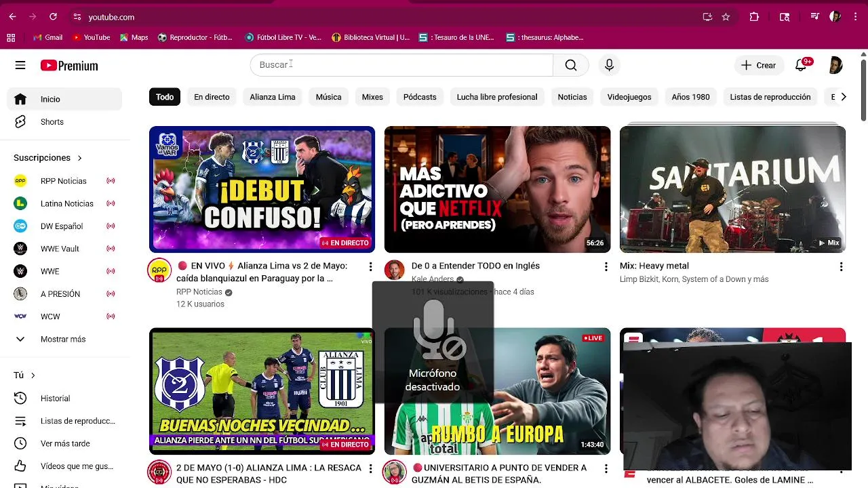Expand Mostrar más subscriptions
The width and height of the screenshot is (868, 488).
[64, 339]
